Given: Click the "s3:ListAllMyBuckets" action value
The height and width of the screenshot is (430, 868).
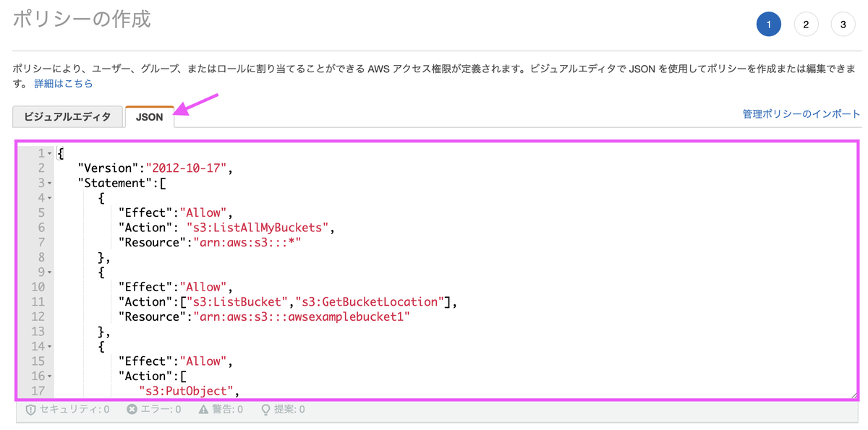Looking at the screenshot, I should [258, 228].
